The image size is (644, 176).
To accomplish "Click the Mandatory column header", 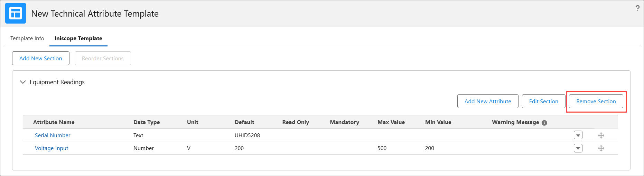I will (345, 122).
